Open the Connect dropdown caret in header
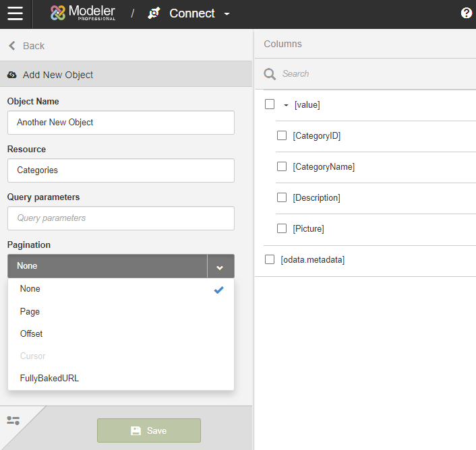 coord(227,14)
